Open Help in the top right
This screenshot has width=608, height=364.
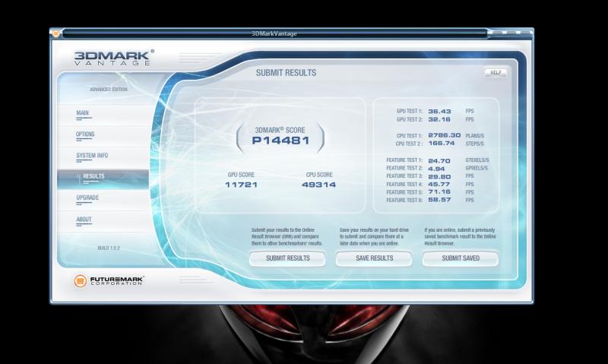click(496, 72)
